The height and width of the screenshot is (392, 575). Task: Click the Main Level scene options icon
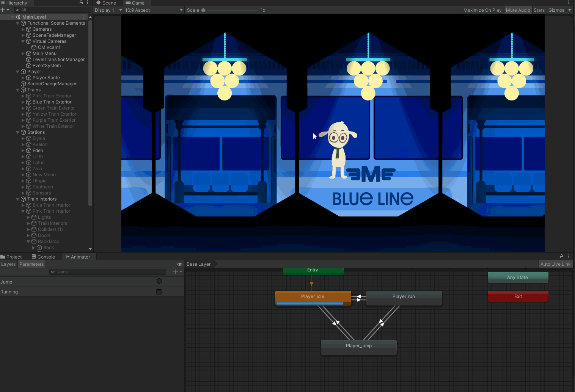[83, 17]
